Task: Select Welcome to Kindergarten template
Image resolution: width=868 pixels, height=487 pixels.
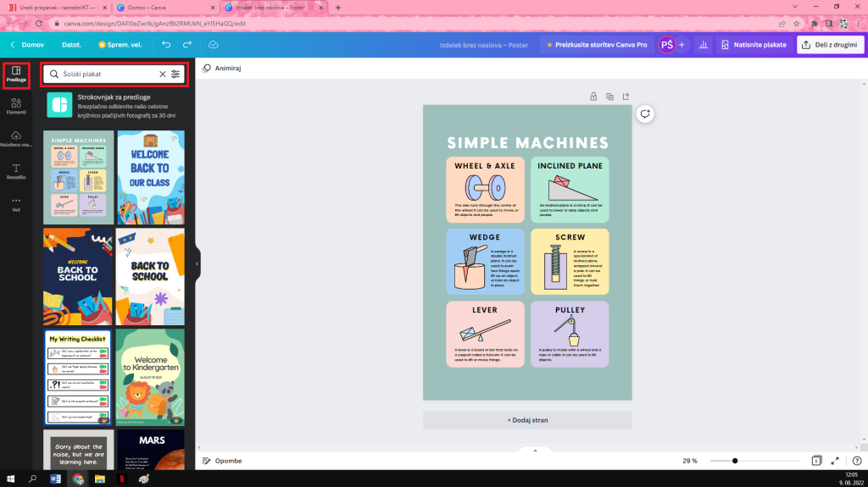Action: (150, 377)
